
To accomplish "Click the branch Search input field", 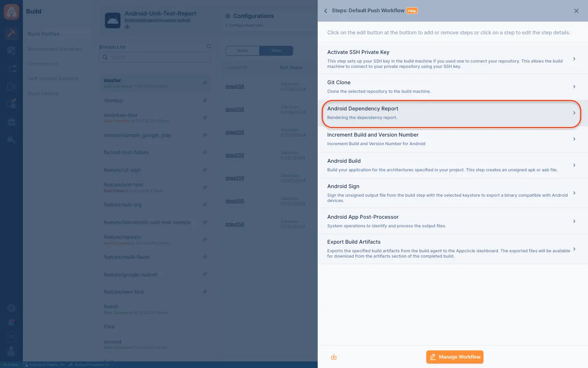I will click(155, 57).
